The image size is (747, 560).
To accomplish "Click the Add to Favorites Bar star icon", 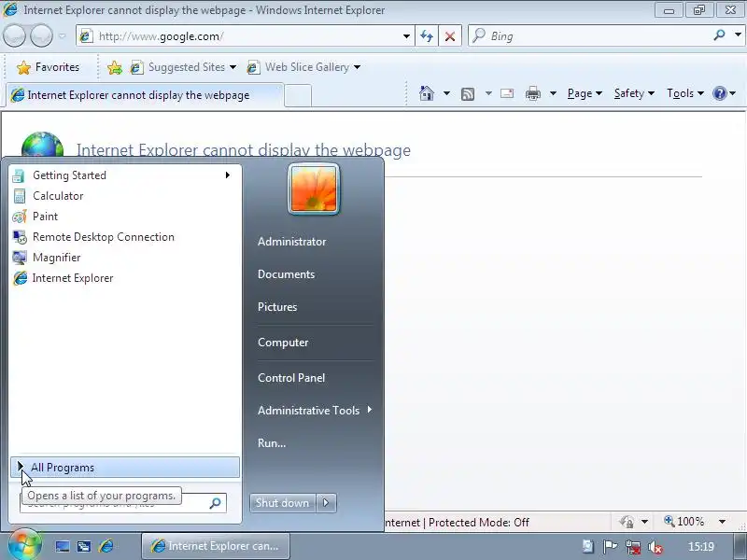I will pos(114,67).
